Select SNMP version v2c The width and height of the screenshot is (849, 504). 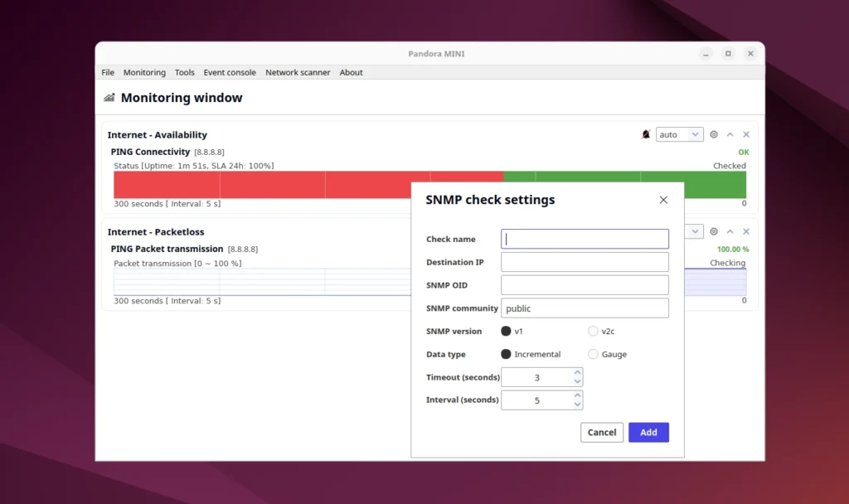pos(594,331)
